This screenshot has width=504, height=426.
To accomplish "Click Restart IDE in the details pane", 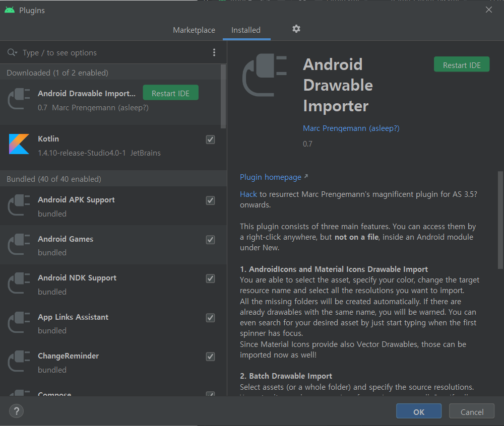I will (462, 65).
